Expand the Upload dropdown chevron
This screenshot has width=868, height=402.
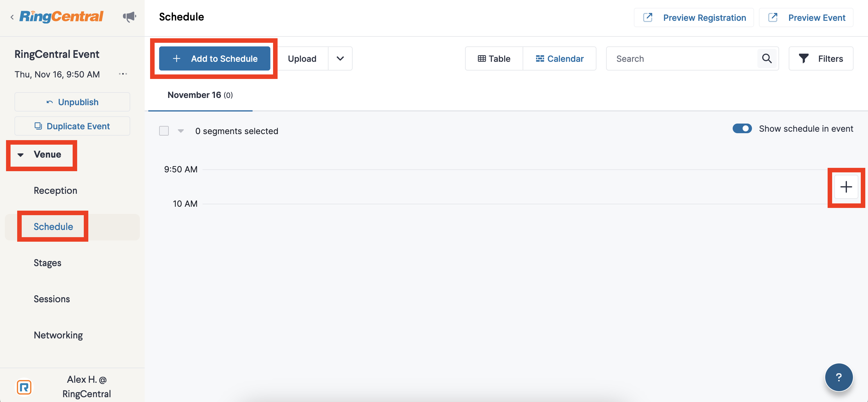click(x=340, y=59)
